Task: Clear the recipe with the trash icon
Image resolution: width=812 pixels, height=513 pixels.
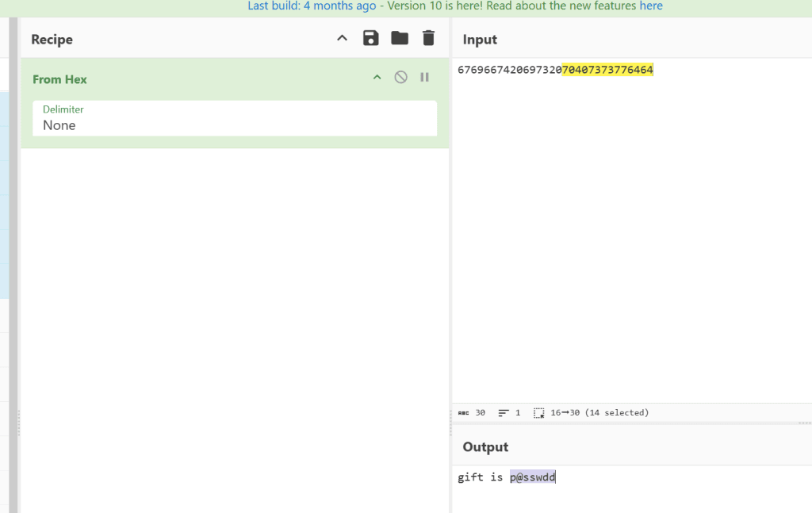Action: pyautogui.click(x=428, y=38)
